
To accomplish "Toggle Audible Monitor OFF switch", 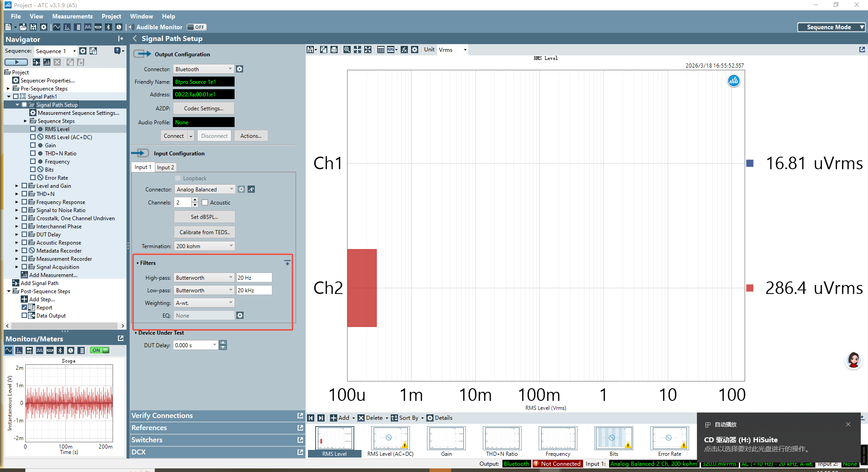I will (x=196, y=27).
